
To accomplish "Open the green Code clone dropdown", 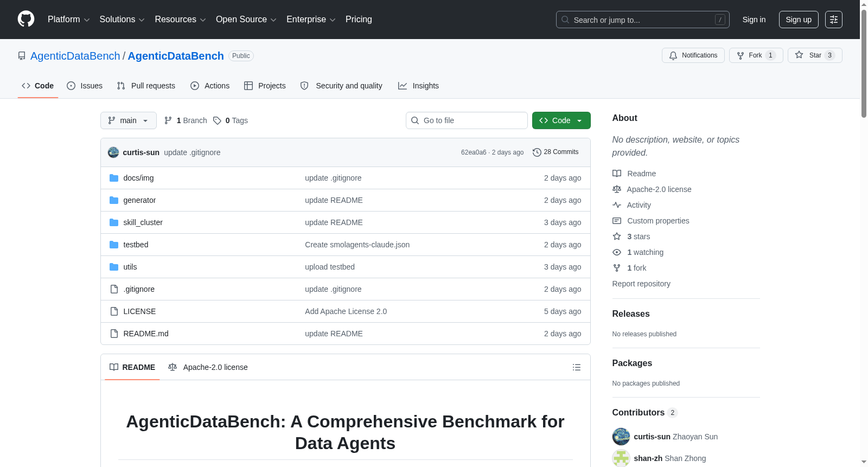I will click(x=561, y=120).
